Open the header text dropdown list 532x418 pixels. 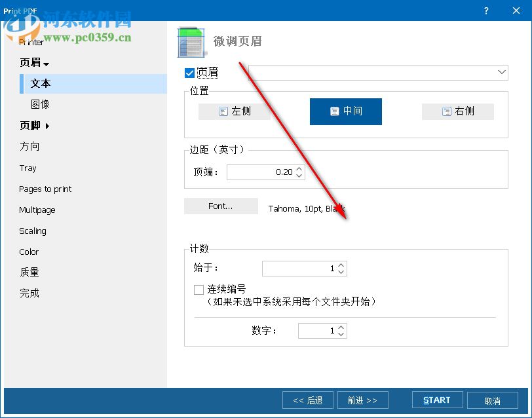point(502,73)
